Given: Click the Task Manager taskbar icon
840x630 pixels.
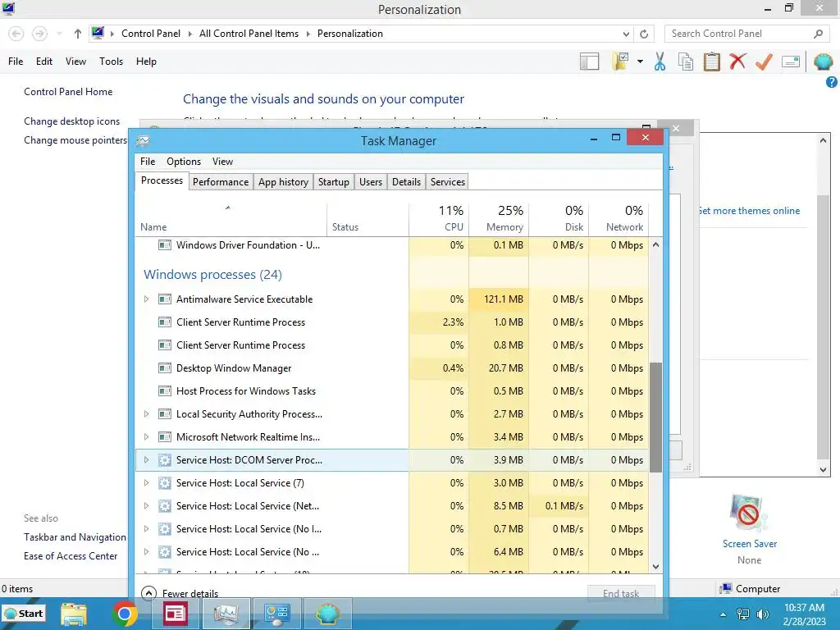Looking at the screenshot, I should 226,614.
